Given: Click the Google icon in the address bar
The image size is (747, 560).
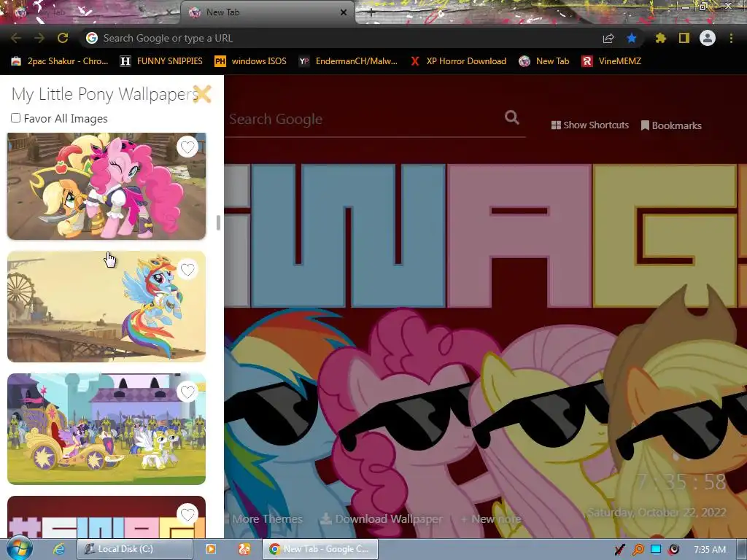Looking at the screenshot, I should (x=92, y=38).
